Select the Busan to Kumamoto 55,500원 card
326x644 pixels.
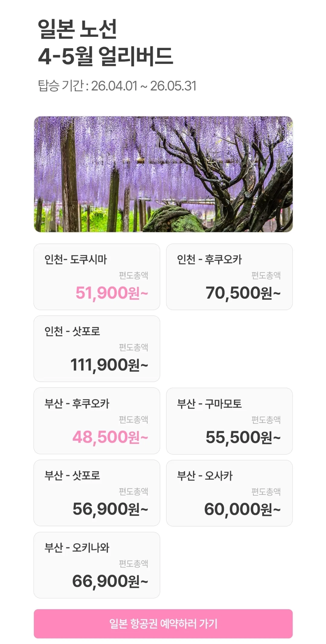point(229,421)
